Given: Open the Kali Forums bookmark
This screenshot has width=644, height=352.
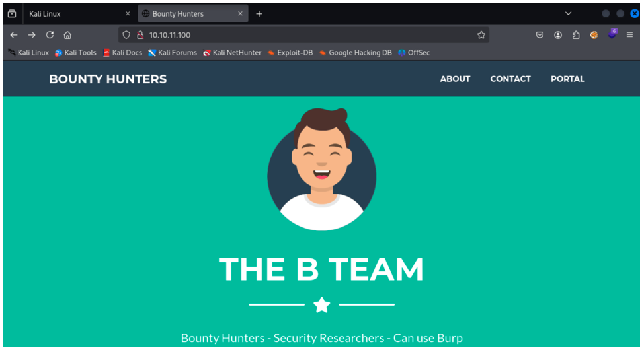Looking at the screenshot, I should [173, 53].
